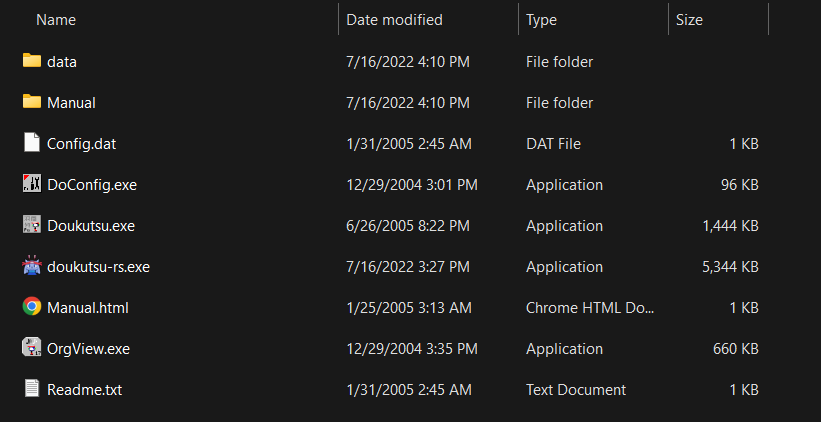Viewport: 821px width, 422px height.
Task: Sort by the Date modified column header
Action: tap(394, 20)
